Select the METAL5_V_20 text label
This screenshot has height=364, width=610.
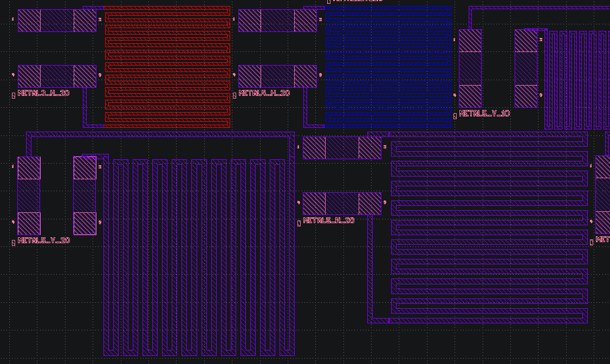(43, 240)
